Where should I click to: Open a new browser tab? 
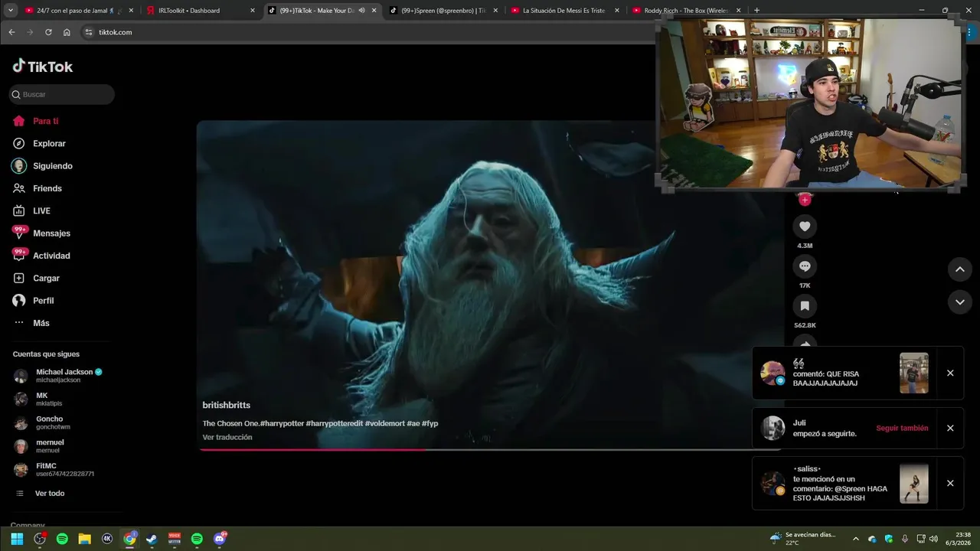pos(756,11)
